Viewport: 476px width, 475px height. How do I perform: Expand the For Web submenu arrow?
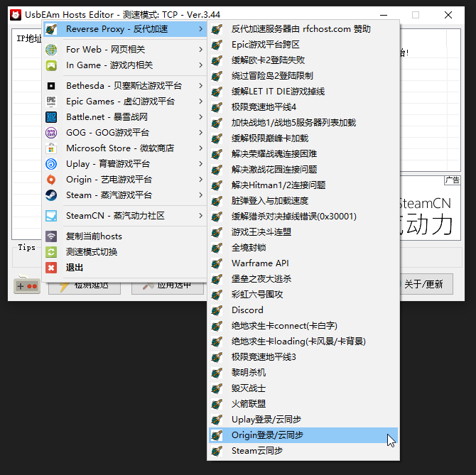(x=200, y=50)
